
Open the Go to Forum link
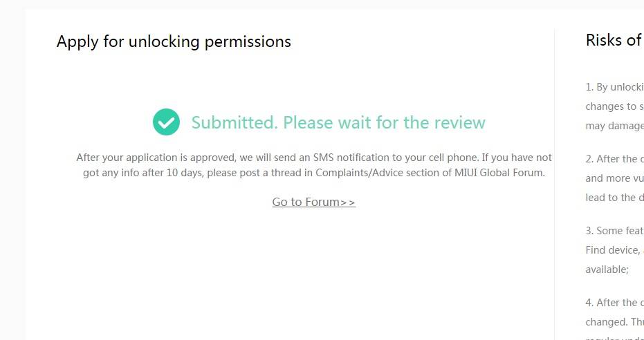pos(313,202)
